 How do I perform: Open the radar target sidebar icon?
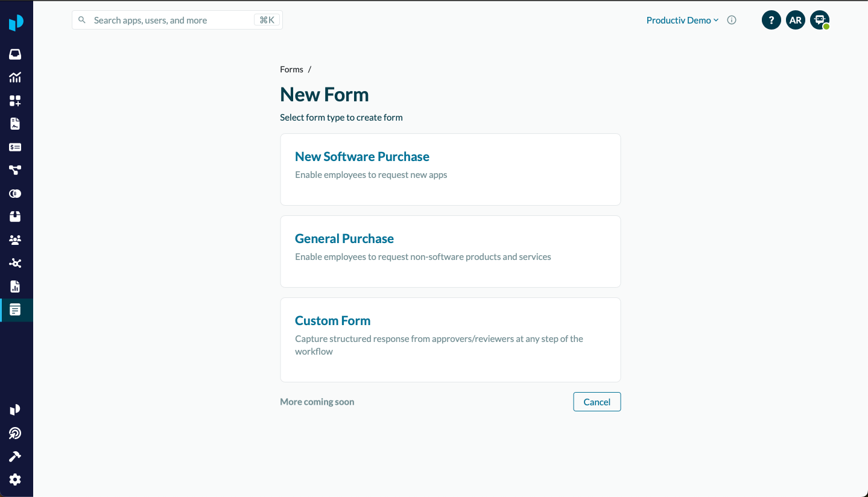(15, 433)
